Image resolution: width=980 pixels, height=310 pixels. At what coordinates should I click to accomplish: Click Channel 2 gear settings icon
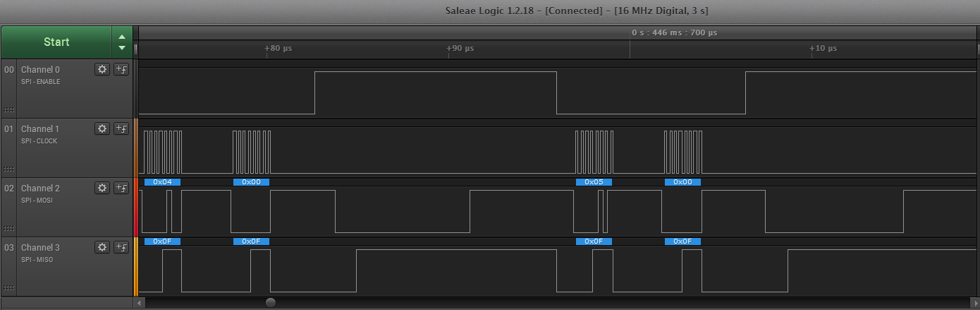(x=102, y=188)
